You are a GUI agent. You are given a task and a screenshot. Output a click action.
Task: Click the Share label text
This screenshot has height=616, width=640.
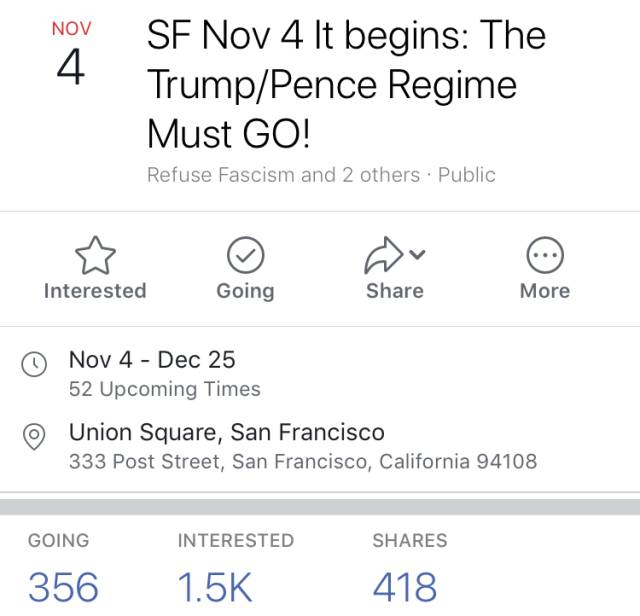[x=395, y=291]
